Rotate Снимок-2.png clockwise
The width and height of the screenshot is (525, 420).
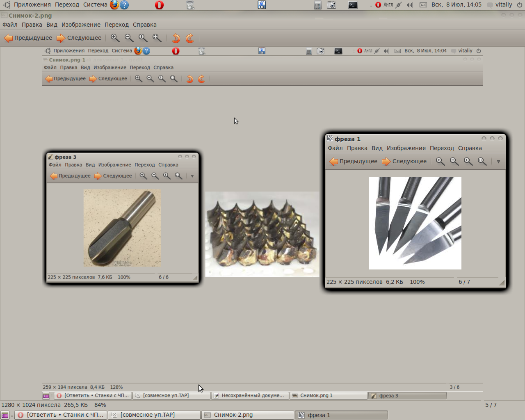click(189, 38)
